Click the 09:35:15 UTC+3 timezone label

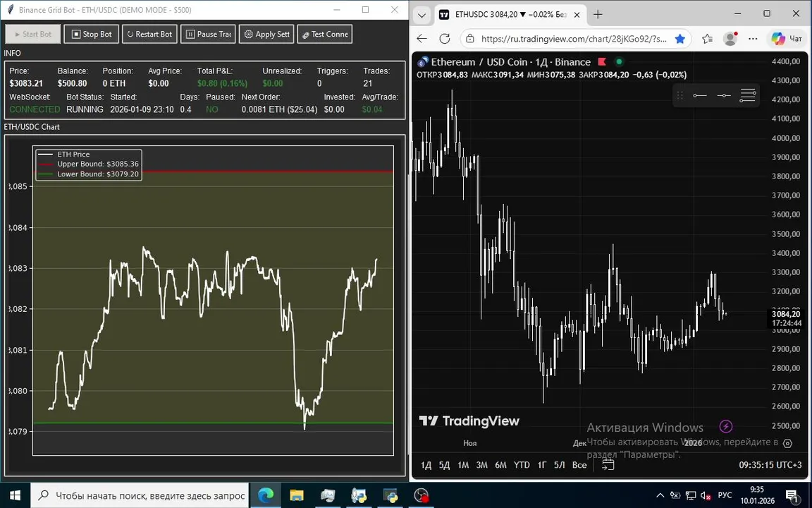770,465
